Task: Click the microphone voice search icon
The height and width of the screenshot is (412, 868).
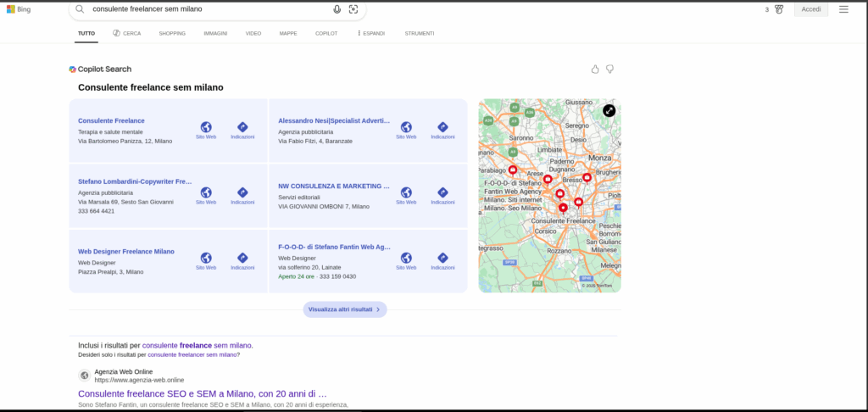Action: pos(337,9)
